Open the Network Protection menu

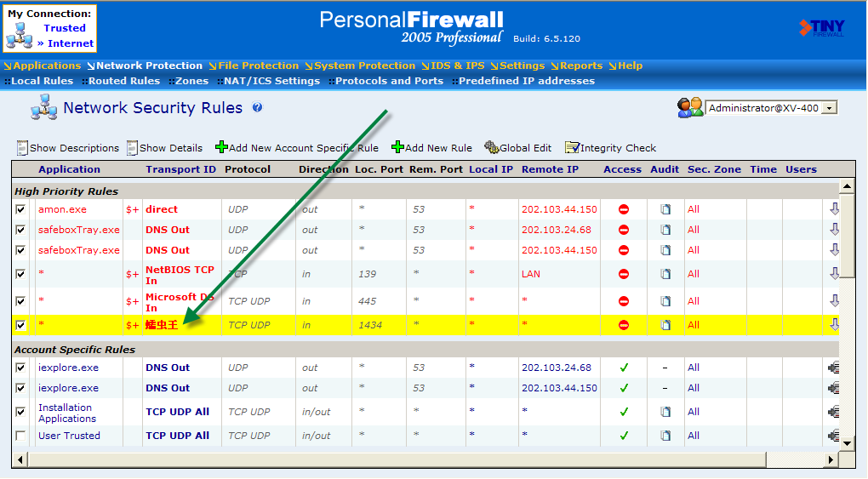(145, 66)
